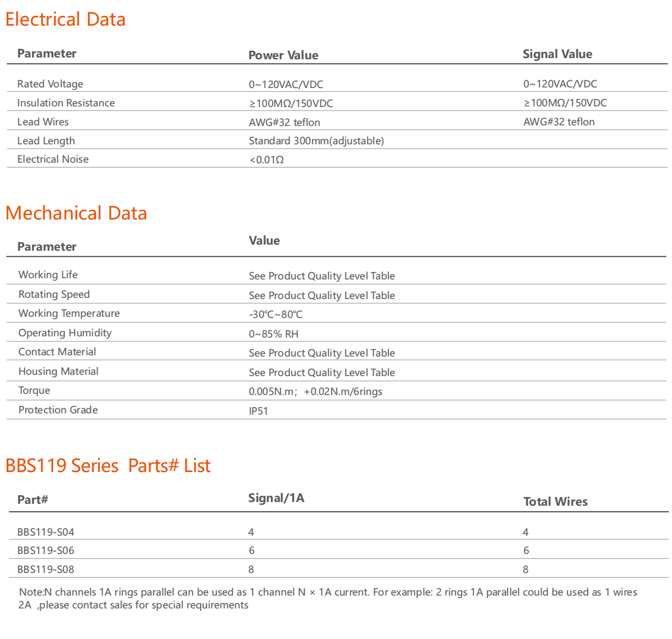Click the Electrical Data heading
The image size is (672, 639).
click(x=65, y=20)
